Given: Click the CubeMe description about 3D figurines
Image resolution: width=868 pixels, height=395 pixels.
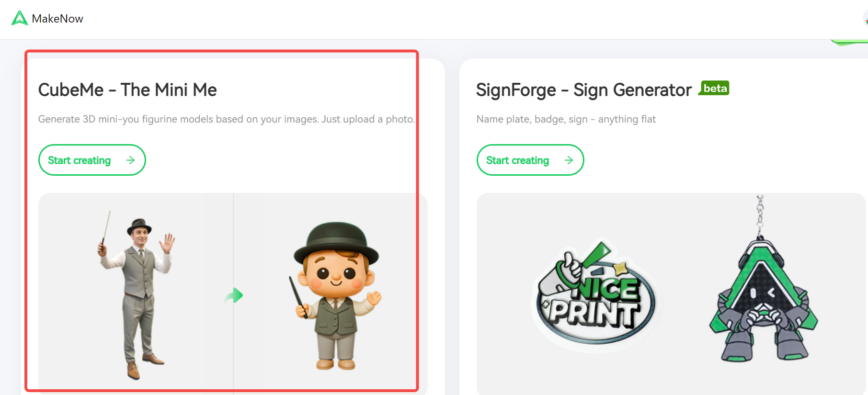Looking at the screenshot, I should [226, 119].
